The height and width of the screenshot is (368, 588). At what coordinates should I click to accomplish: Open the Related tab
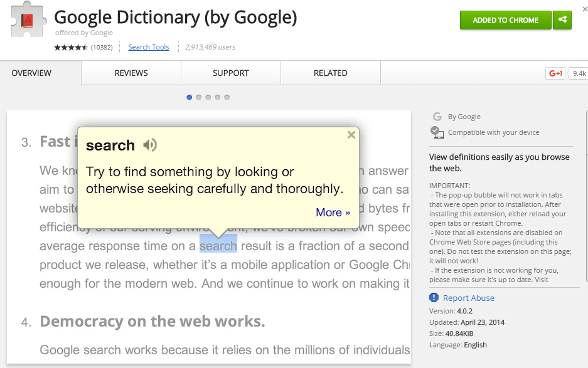tap(331, 73)
